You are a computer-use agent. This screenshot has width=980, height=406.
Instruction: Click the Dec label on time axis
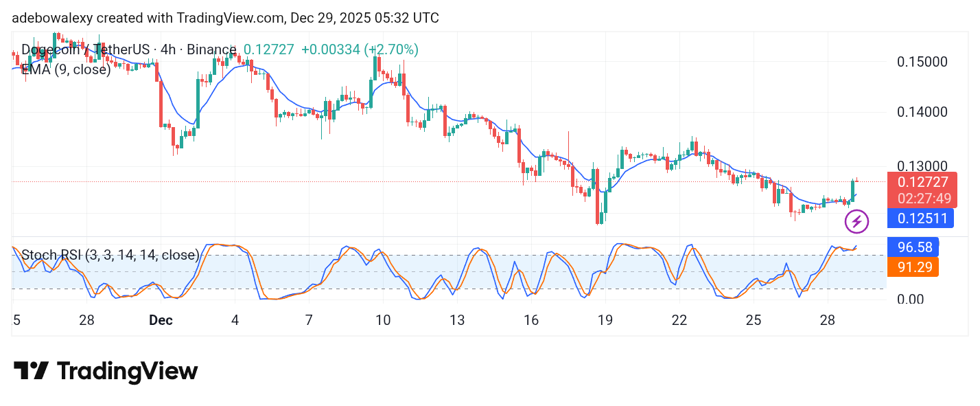click(x=161, y=320)
